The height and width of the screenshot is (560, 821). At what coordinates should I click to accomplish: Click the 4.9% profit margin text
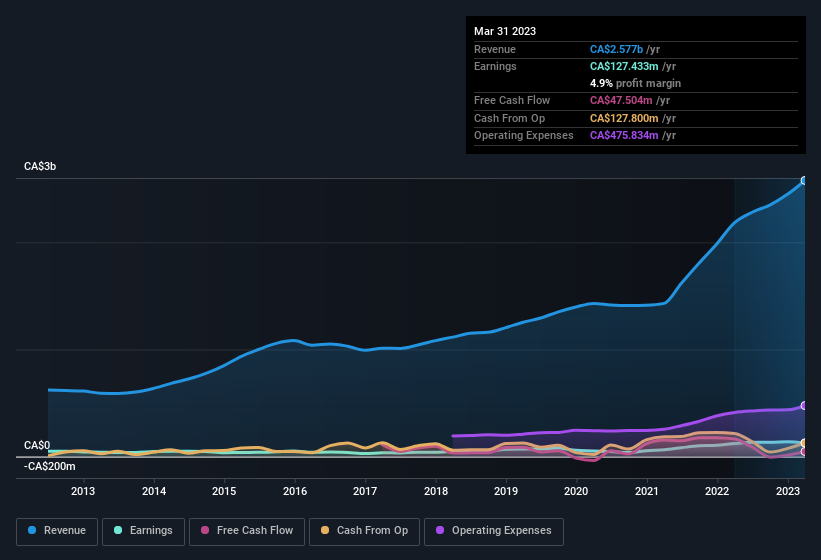click(x=635, y=83)
